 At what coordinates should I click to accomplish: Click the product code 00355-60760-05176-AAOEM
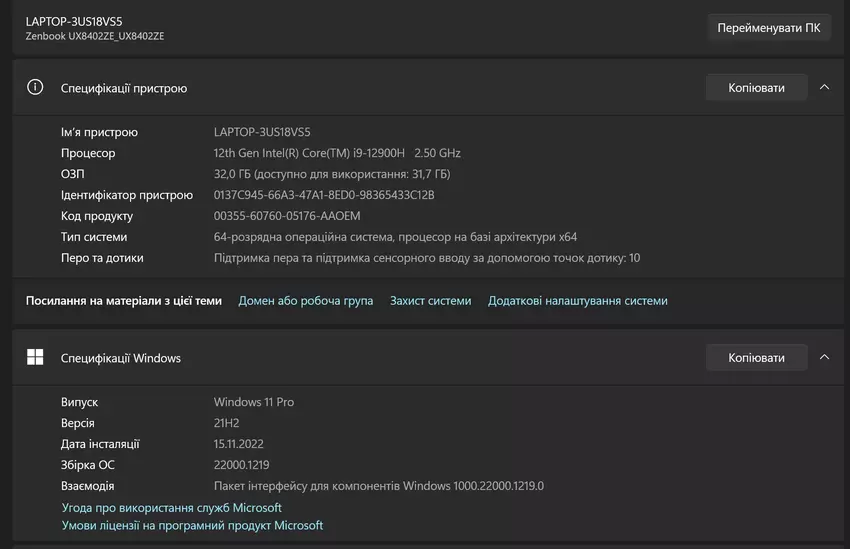(x=287, y=216)
